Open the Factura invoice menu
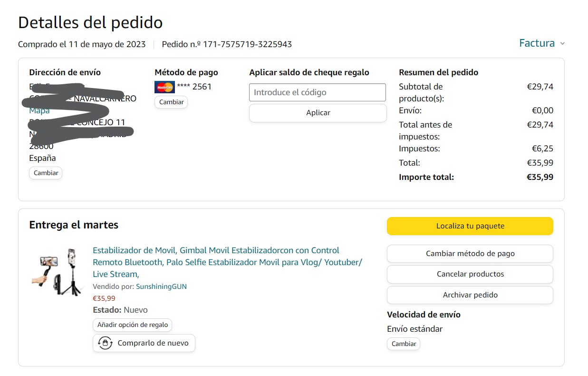The height and width of the screenshot is (376, 588). coord(537,43)
